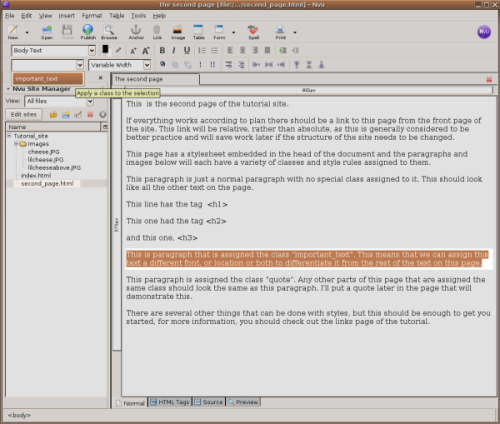Click the stop icon in Site Manager
Screen dimensions: 500x424
pos(103,115)
